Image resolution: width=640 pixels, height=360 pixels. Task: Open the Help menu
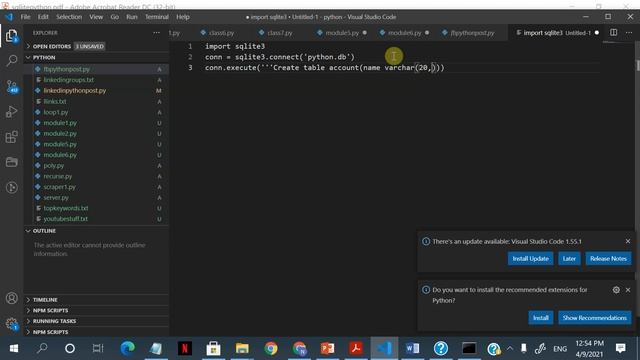coord(182,17)
